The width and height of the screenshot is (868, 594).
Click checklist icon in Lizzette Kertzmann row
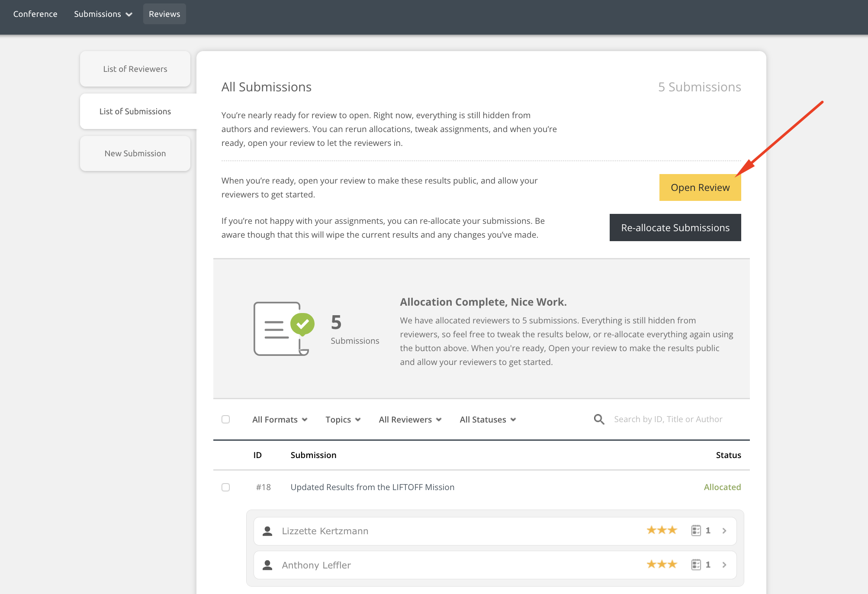click(x=696, y=530)
